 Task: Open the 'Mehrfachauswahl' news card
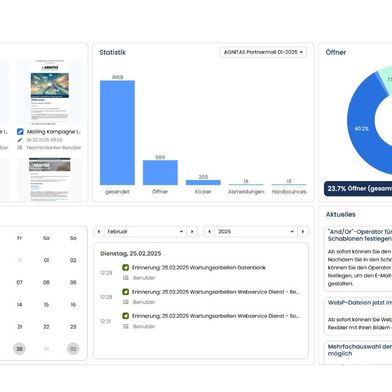(358, 352)
